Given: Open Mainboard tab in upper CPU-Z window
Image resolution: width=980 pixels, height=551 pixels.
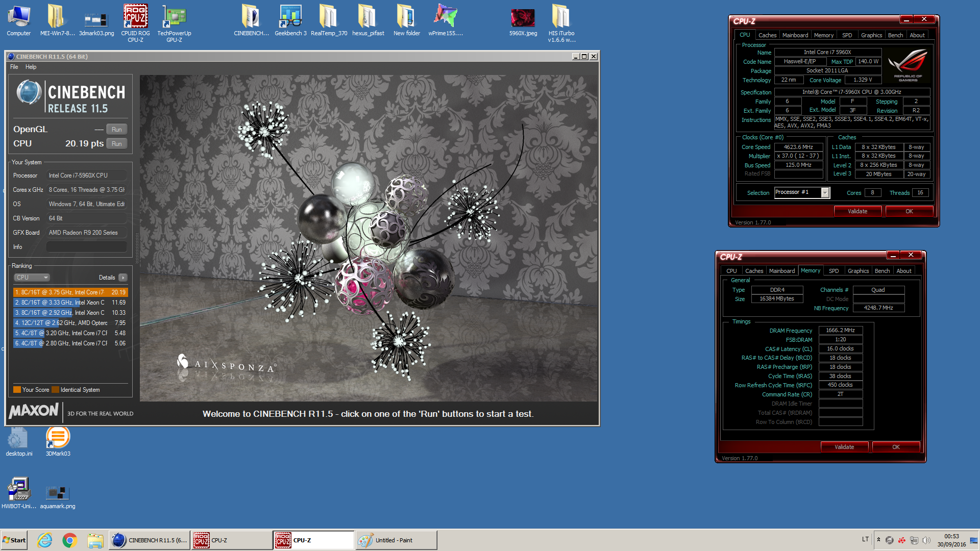Looking at the screenshot, I should pos(795,35).
